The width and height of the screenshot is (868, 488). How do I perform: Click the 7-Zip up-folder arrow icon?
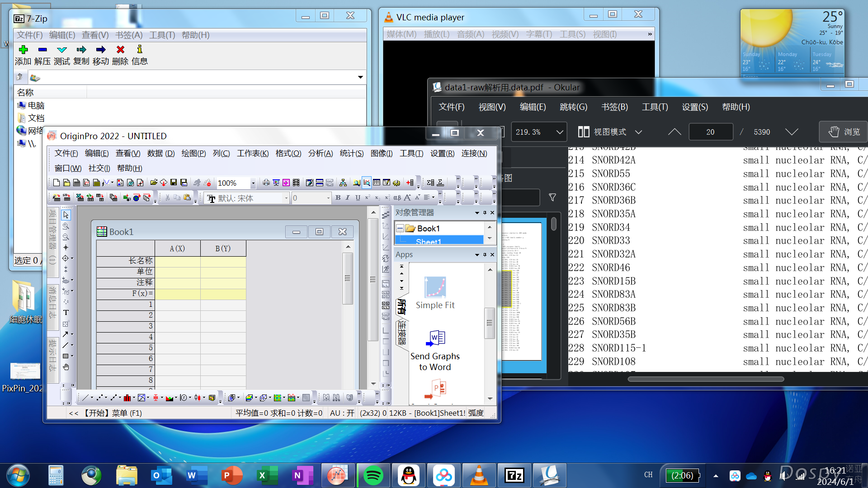click(x=19, y=77)
